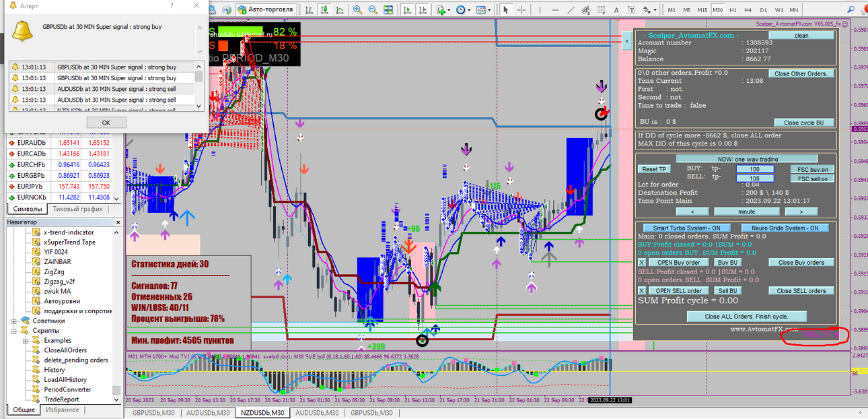Select the Fibonacci retracement tool

(x=601, y=10)
